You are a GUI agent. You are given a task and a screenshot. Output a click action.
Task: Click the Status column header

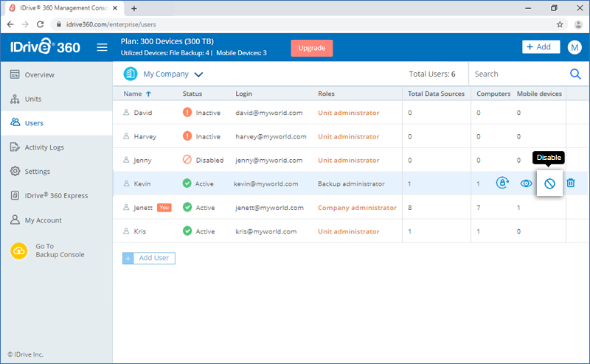pyautogui.click(x=192, y=94)
